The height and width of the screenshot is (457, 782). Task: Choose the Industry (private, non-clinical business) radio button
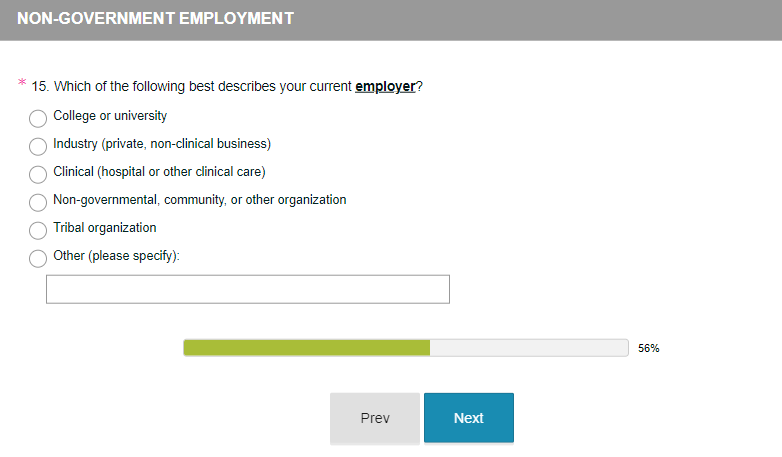tap(38, 147)
